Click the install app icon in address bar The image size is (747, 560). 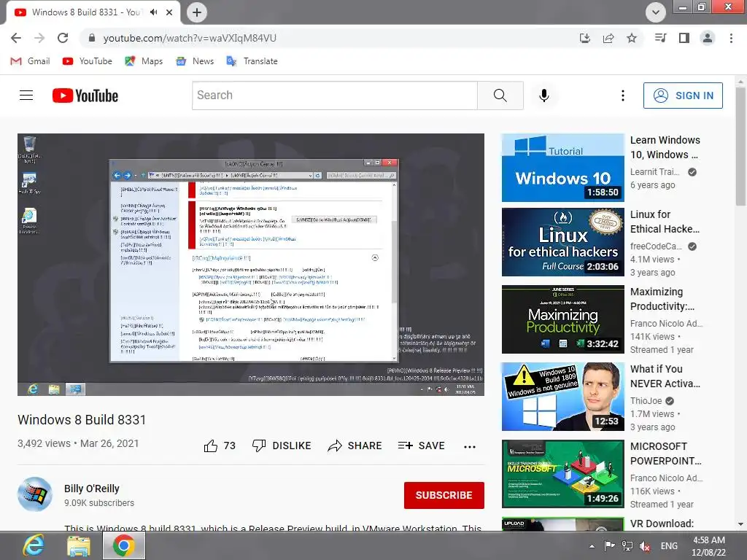point(585,38)
